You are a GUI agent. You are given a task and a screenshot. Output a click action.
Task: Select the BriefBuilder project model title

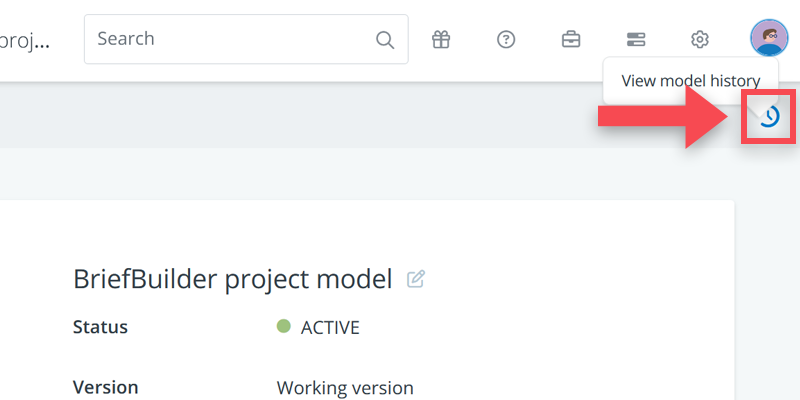[x=232, y=279]
